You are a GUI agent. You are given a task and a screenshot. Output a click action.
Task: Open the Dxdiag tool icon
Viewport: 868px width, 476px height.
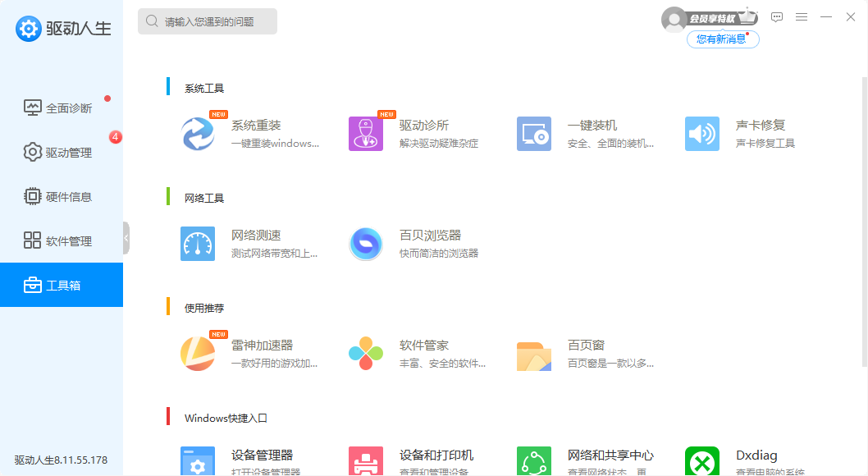click(x=702, y=462)
